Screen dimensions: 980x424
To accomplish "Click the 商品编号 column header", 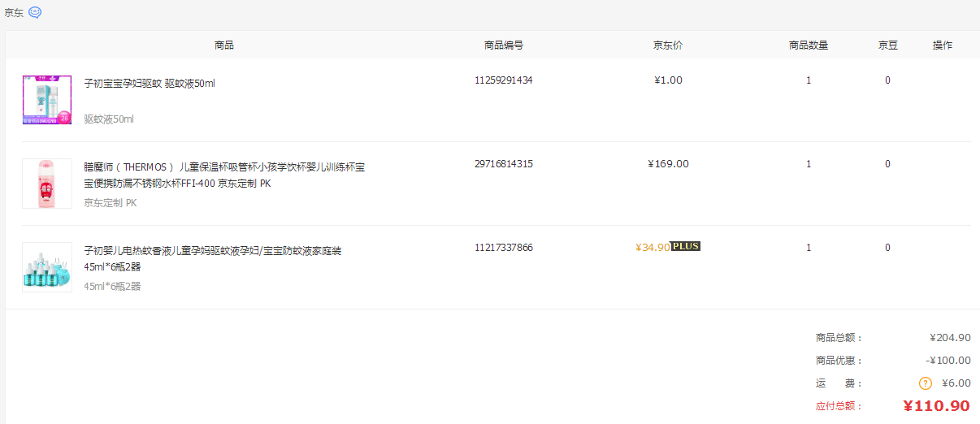I will pyautogui.click(x=504, y=45).
